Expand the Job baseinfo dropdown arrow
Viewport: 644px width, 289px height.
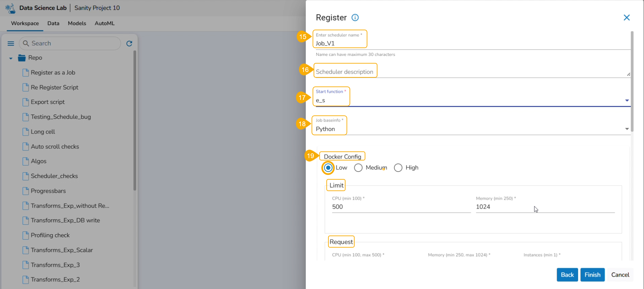tap(627, 129)
